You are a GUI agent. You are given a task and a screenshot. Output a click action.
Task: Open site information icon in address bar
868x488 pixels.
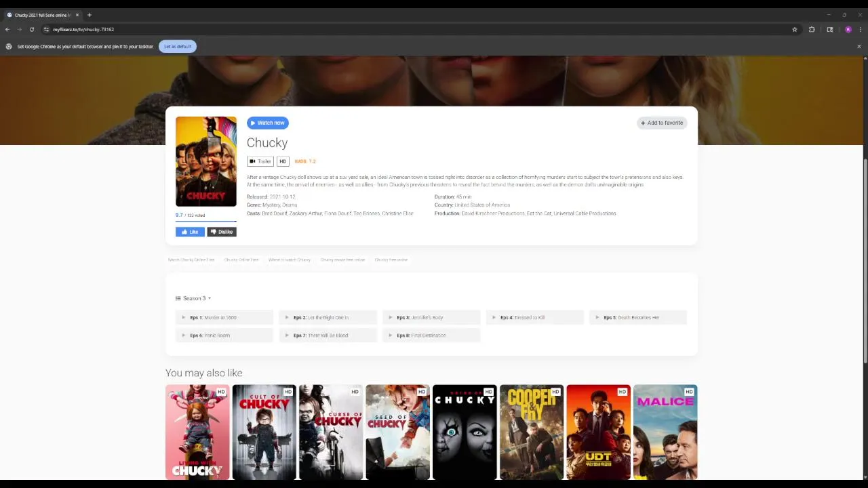(46, 30)
